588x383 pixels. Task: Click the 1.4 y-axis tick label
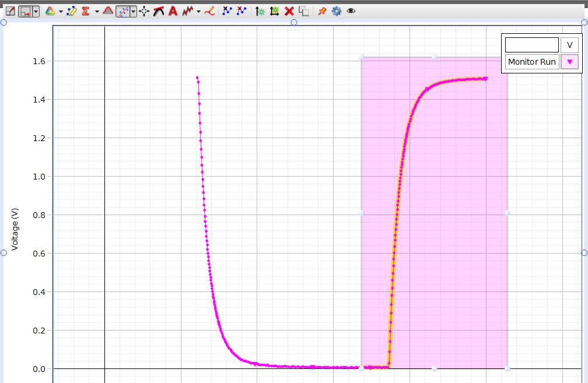click(x=39, y=100)
